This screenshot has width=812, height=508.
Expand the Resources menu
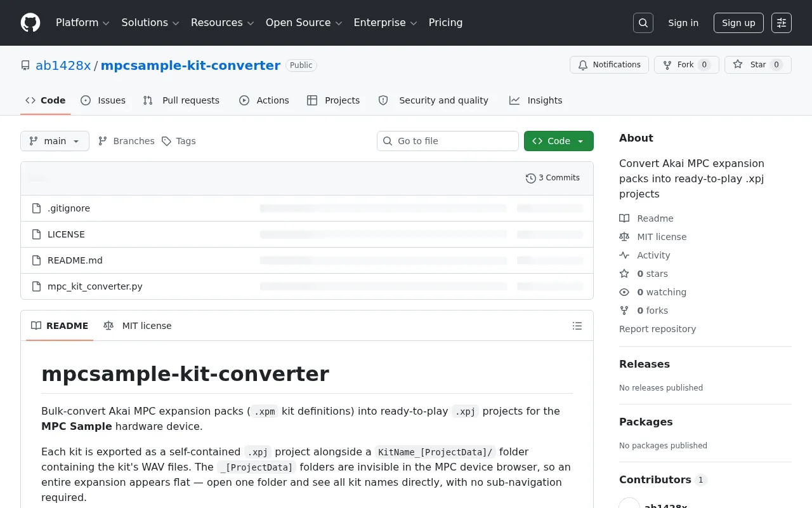click(x=222, y=23)
